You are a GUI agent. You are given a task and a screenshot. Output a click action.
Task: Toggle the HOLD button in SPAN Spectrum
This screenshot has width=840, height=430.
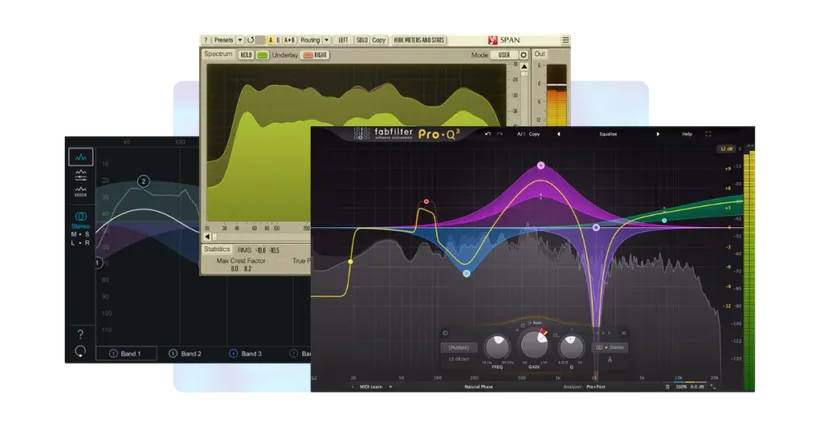point(246,55)
